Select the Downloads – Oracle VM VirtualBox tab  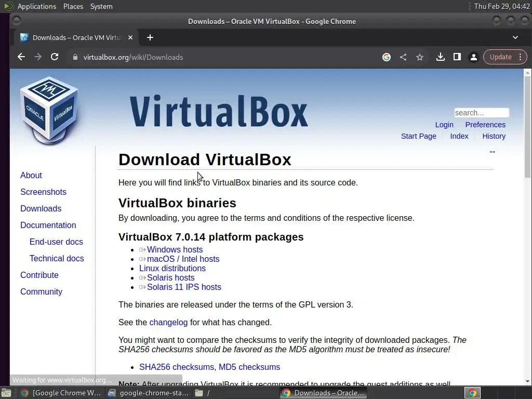pos(76,37)
